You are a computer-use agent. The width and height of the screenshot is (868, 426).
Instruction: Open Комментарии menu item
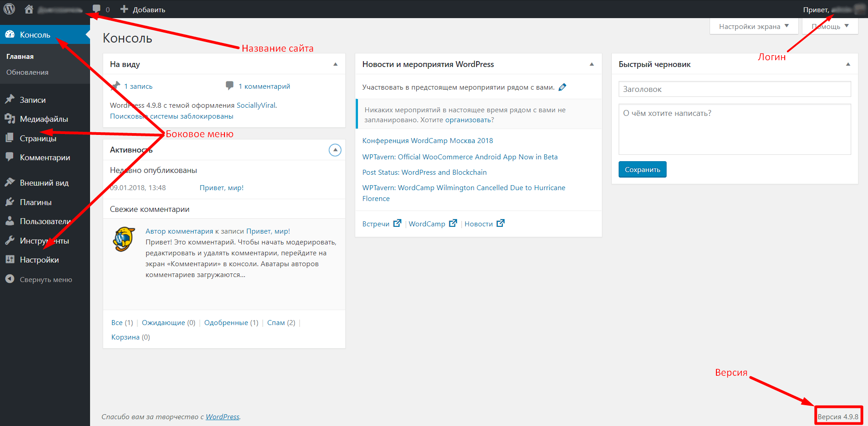[x=45, y=157]
